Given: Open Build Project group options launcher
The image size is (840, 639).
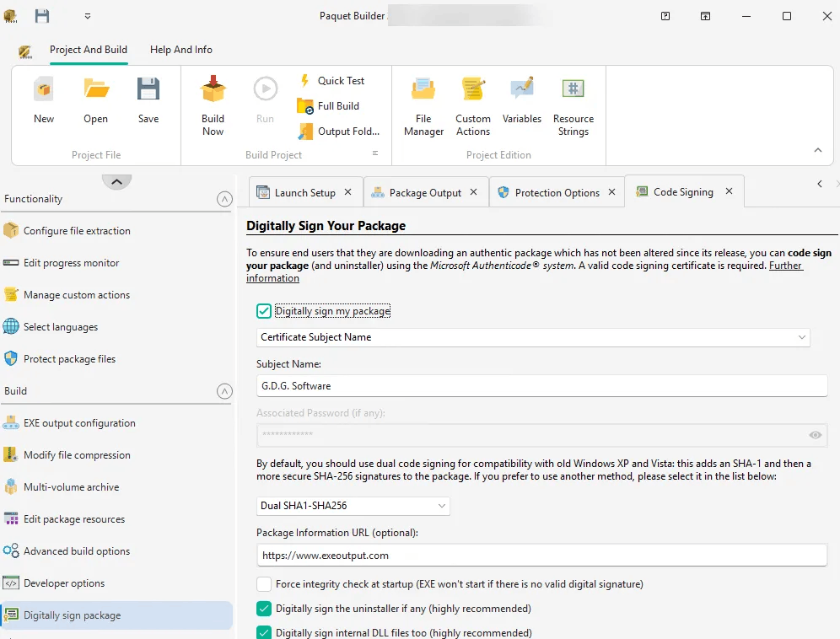Looking at the screenshot, I should tap(375, 153).
